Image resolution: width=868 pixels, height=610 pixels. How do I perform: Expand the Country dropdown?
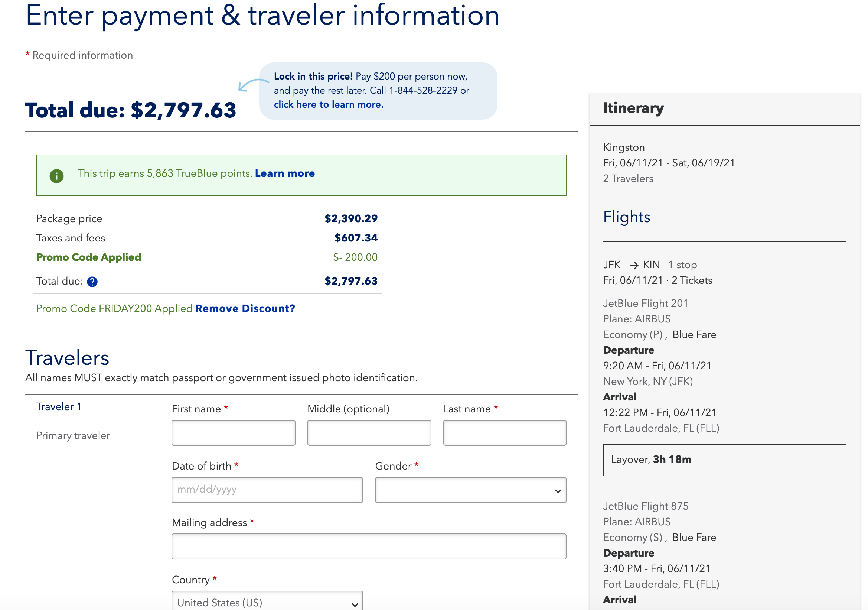[x=267, y=602]
